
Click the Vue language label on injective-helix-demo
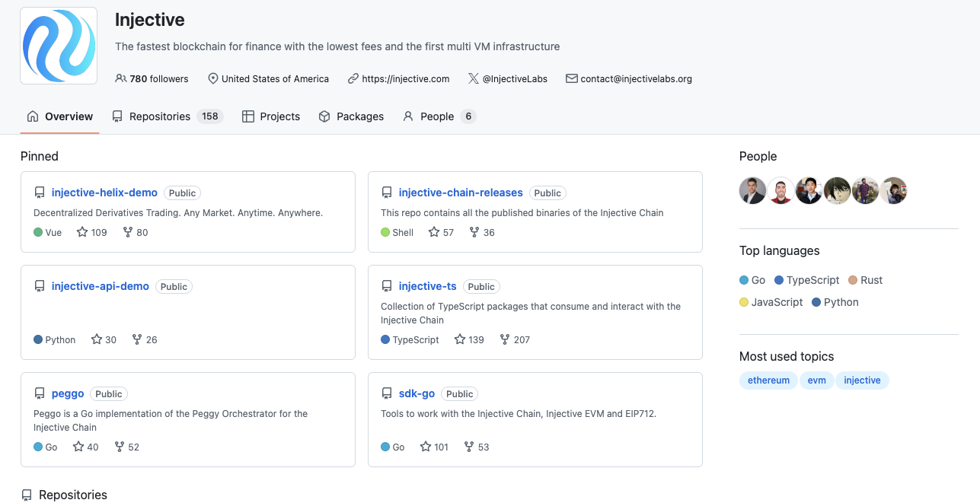click(53, 232)
